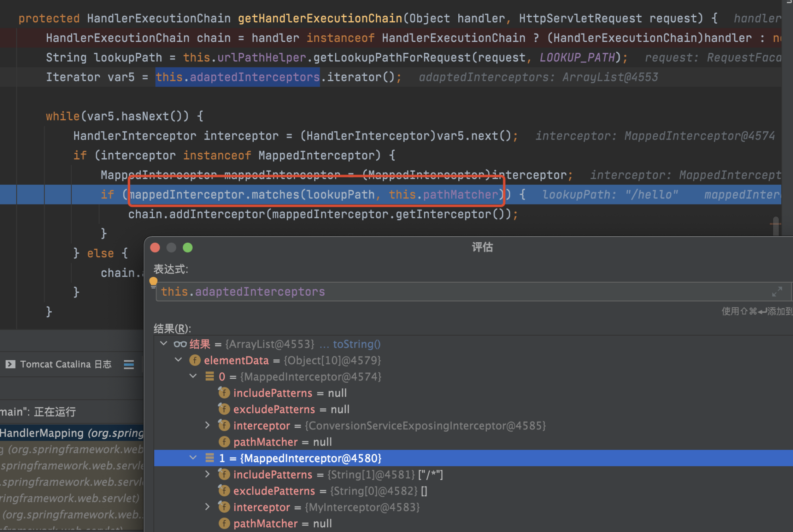This screenshot has width=793, height=532.
Task: Click the green zoom button of evaluate dialog
Action: tap(188, 248)
